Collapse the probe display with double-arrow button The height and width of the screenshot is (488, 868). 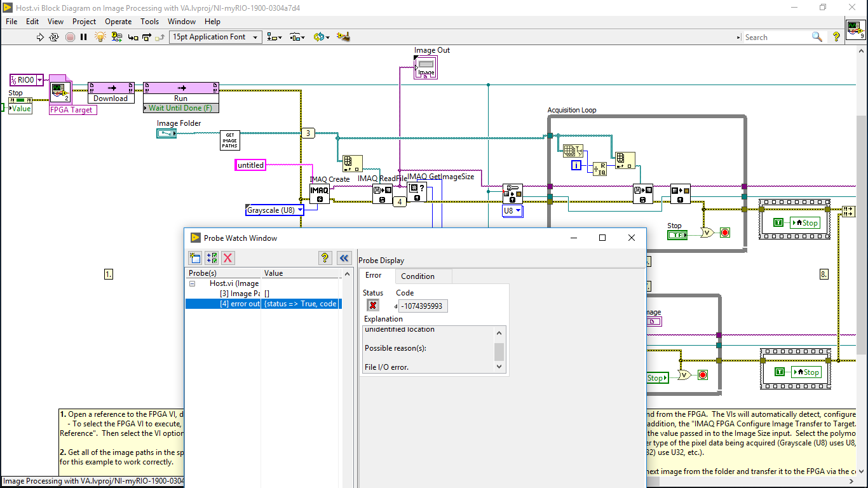coord(344,257)
